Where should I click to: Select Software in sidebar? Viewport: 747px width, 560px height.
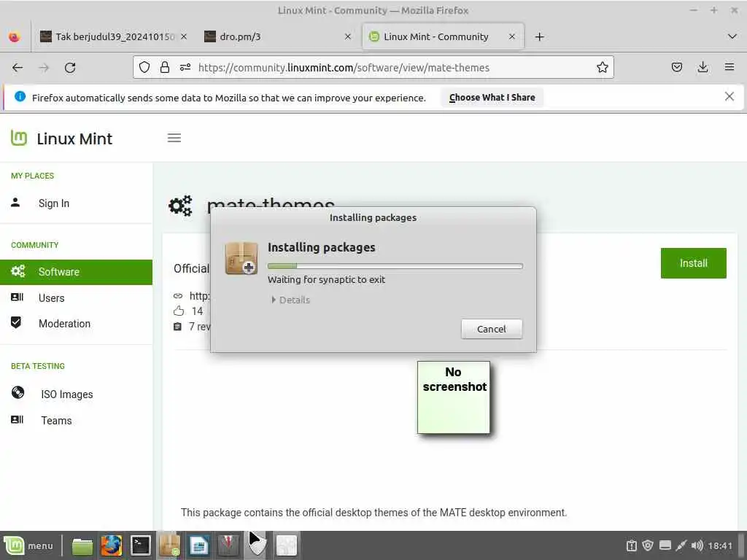pyautogui.click(x=76, y=272)
